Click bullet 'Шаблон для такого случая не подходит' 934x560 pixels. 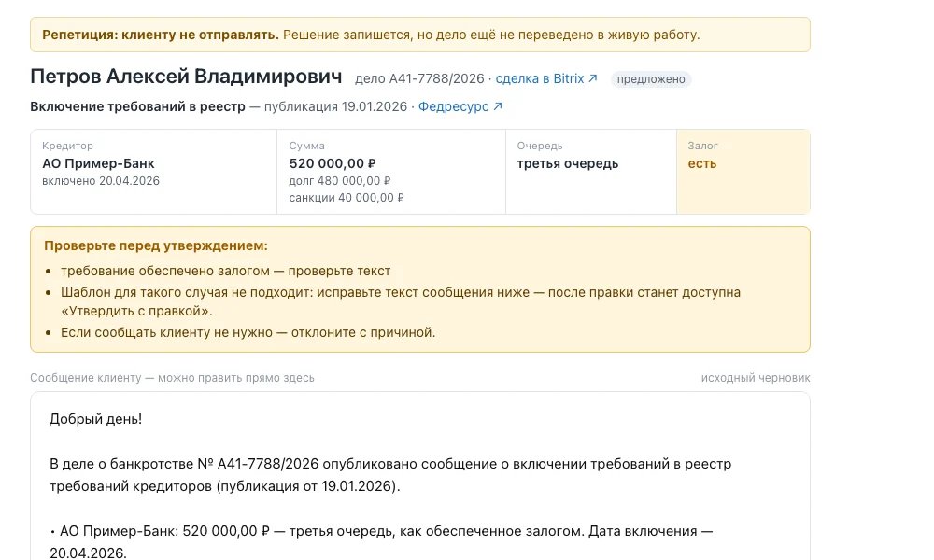pyautogui.click(x=401, y=301)
